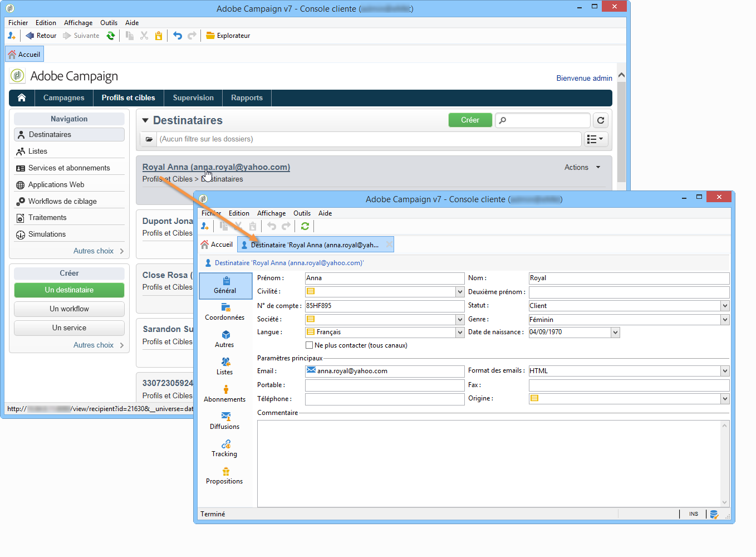Click 'Autres choix' under the Navigation list
The height and width of the screenshot is (557, 756).
[99, 251]
